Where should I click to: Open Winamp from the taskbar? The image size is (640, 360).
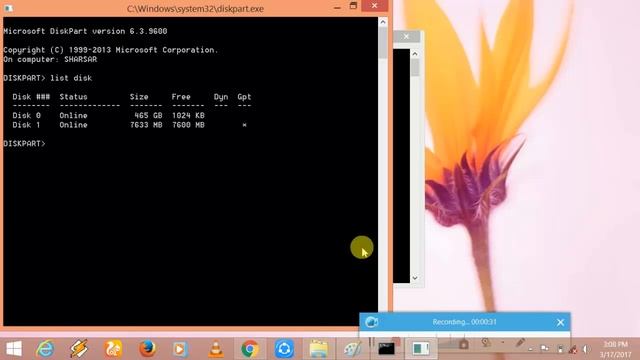coord(79,349)
